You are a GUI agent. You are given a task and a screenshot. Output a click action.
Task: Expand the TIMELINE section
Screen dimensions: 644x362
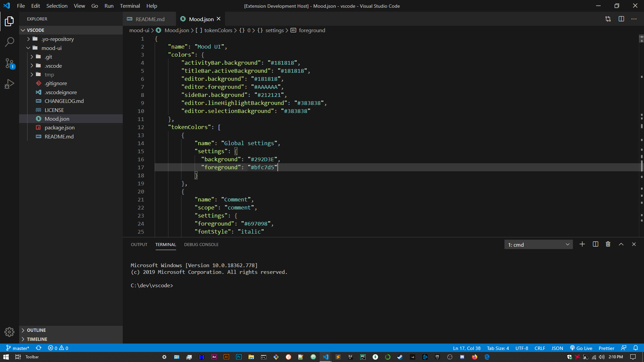tap(71, 339)
